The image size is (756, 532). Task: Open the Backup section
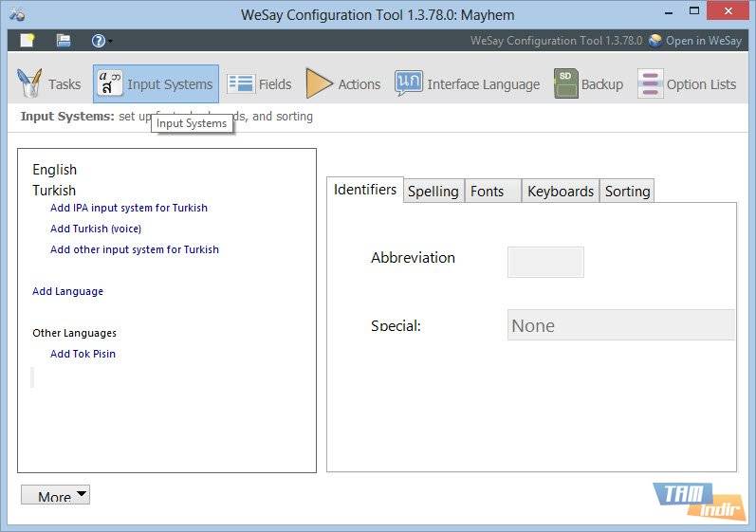[588, 84]
